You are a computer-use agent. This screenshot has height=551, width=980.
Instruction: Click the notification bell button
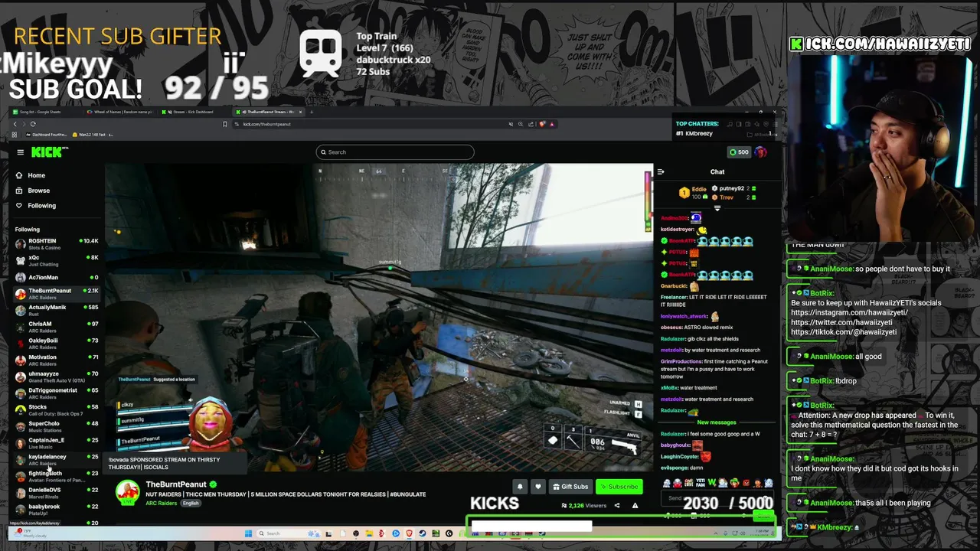pyautogui.click(x=520, y=487)
